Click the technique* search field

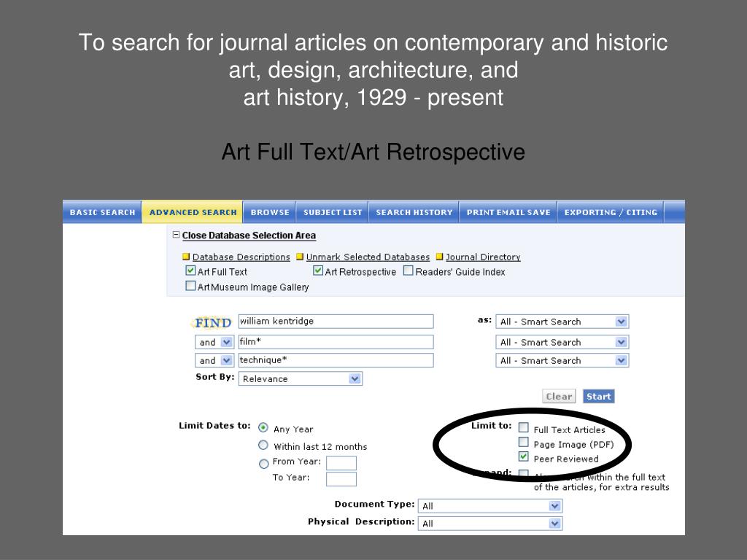(x=336, y=360)
